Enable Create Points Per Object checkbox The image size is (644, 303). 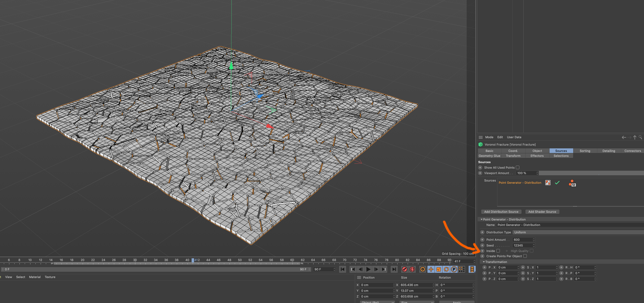coord(525,256)
